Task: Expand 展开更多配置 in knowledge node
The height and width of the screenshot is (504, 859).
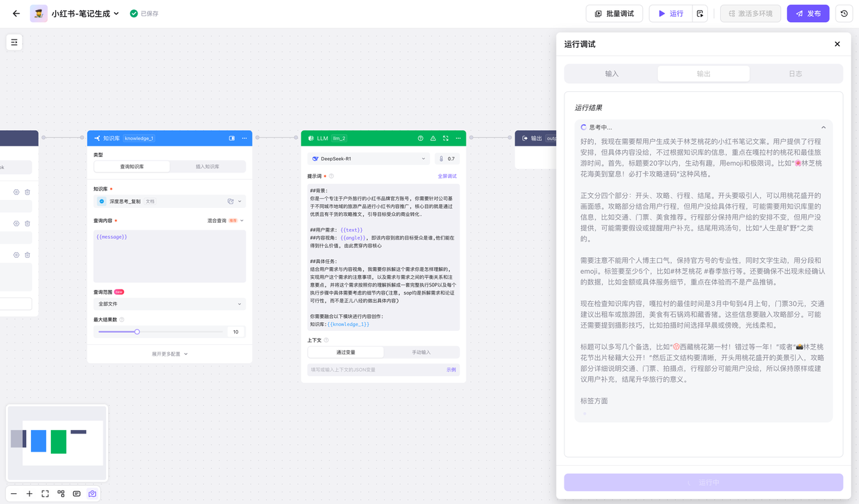Action: [169, 354]
